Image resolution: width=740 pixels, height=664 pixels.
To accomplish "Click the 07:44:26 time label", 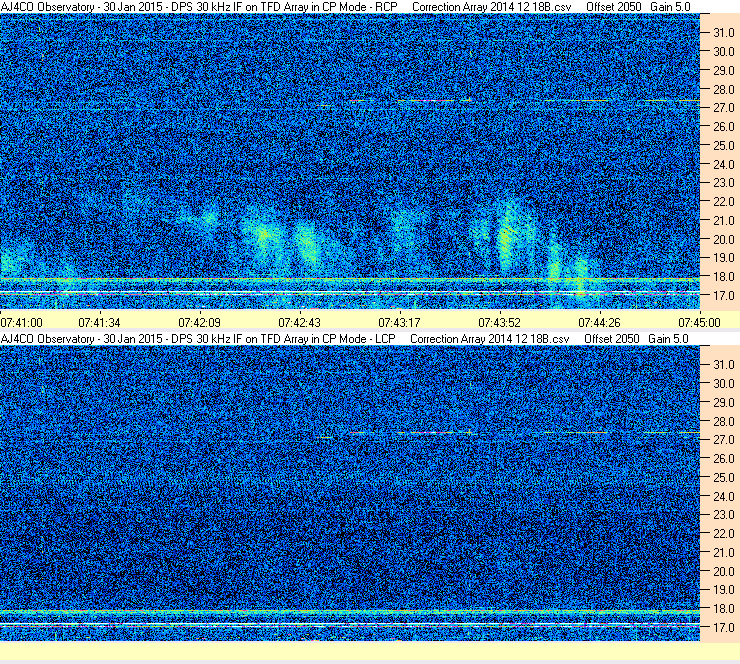I will pyautogui.click(x=599, y=323).
